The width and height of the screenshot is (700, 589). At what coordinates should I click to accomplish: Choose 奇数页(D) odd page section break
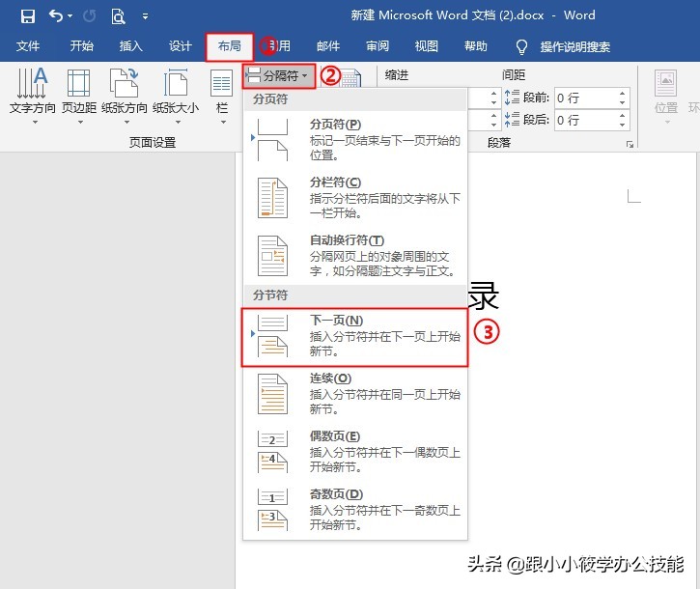coord(355,510)
